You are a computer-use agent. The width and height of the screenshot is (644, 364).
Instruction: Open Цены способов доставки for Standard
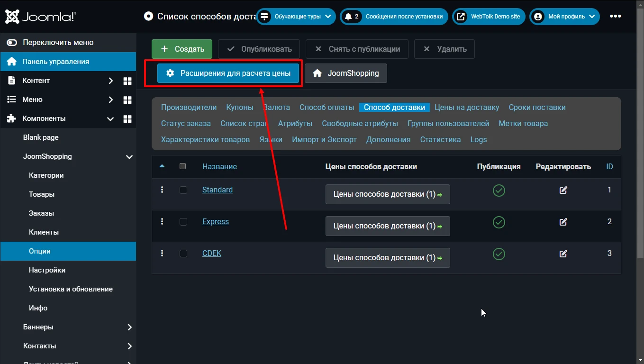(x=388, y=194)
